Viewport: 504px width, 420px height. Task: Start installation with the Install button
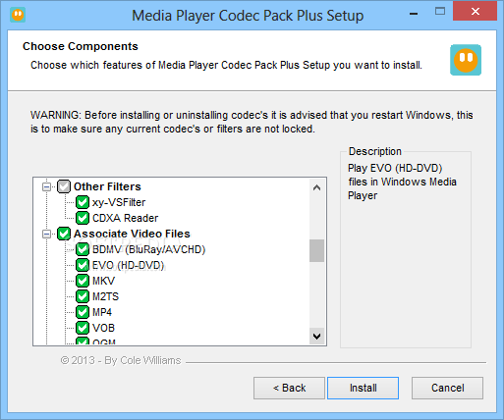coord(363,388)
